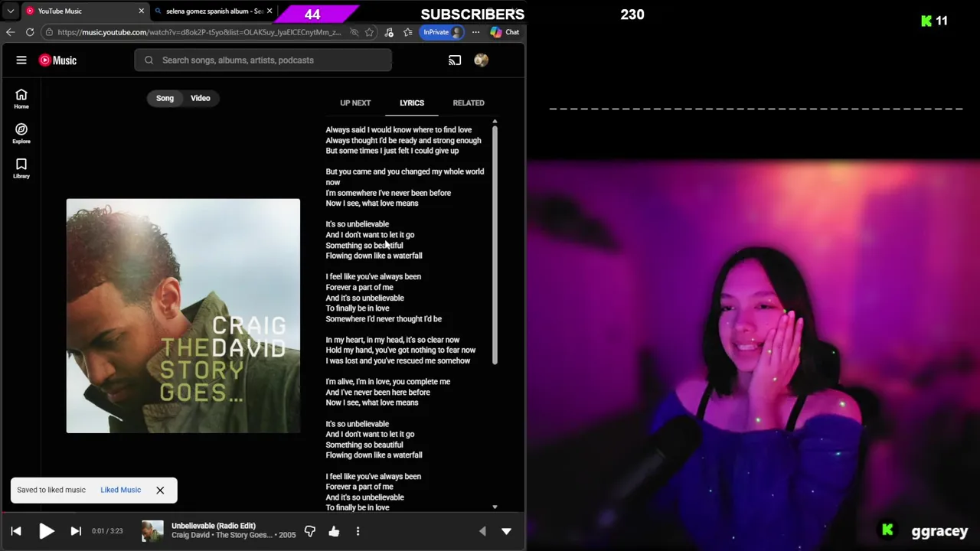Viewport: 980px width, 551px height.
Task: Click the small album thumbnail in player bar
Action: [x=152, y=531]
